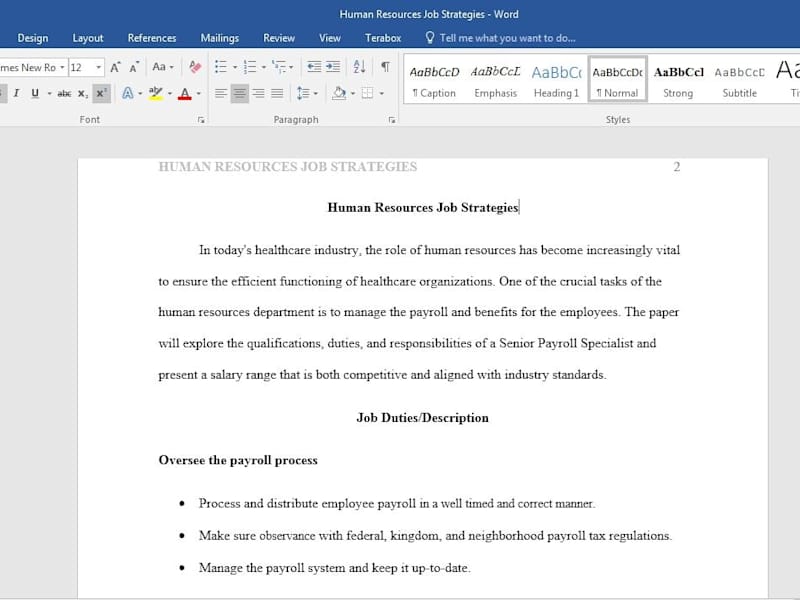Go to the View tab
The height and width of the screenshot is (600, 800).
click(330, 38)
